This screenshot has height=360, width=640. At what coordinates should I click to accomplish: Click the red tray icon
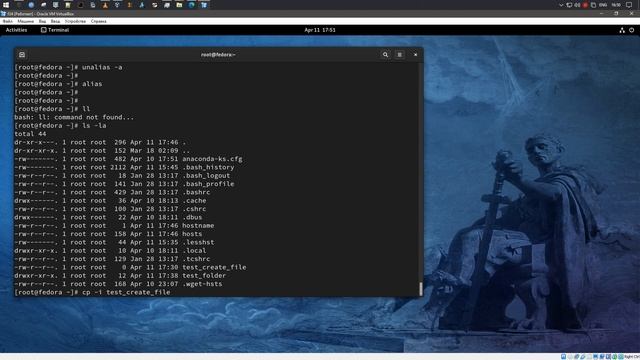[585, 5]
